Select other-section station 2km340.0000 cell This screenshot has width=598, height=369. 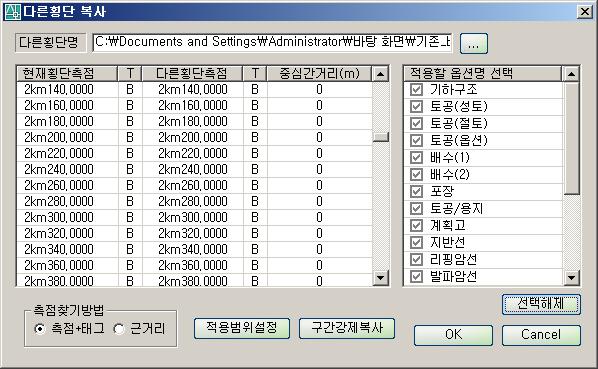coord(193,250)
